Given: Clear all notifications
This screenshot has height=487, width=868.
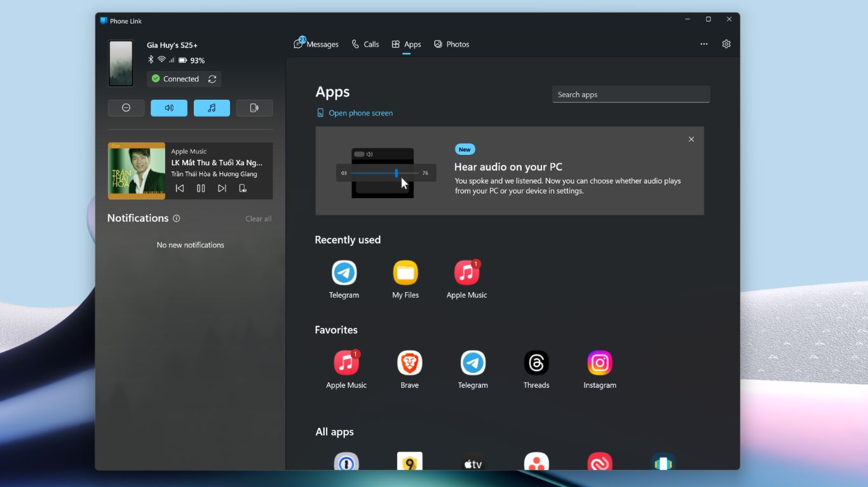Looking at the screenshot, I should click(x=258, y=219).
